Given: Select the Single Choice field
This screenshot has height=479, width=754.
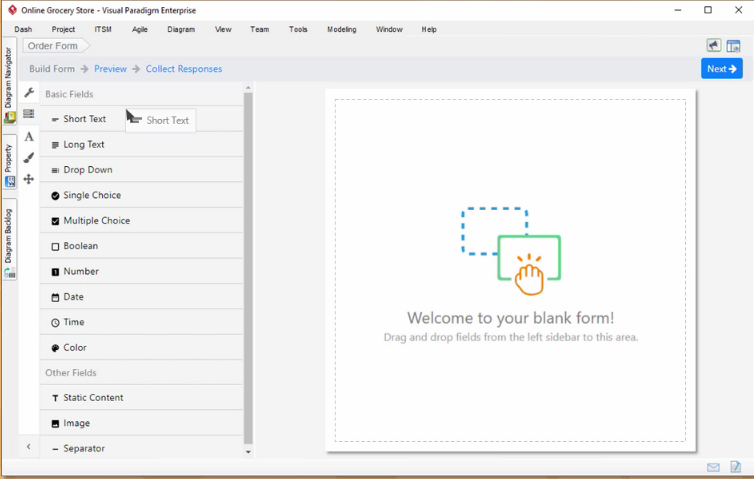Looking at the screenshot, I should click(x=92, y=196).
